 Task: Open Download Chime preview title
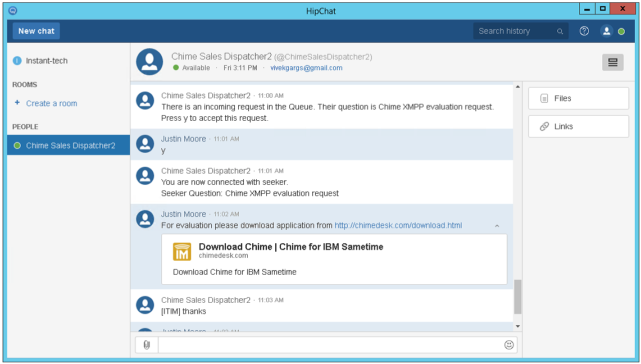(291, 247)
